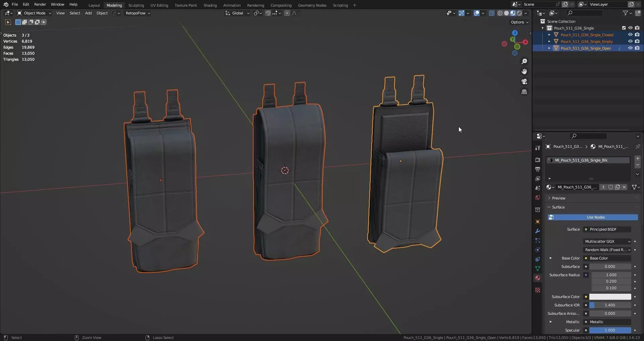Image resolution: width=644 pixels, height=341 pixels.
Task: Open the viewport Options dropdown
Action: click(x=520, y=22)
